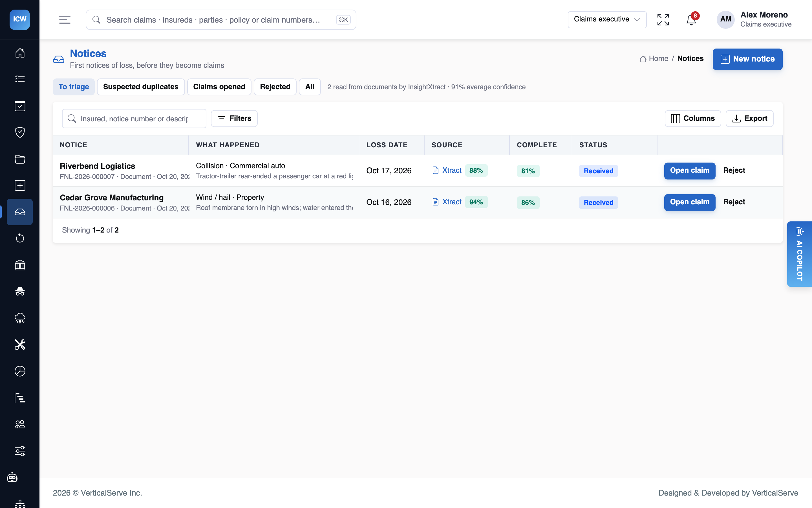Open the wrench tools icon in sidebar
The image size is (812, 508).
20,344
